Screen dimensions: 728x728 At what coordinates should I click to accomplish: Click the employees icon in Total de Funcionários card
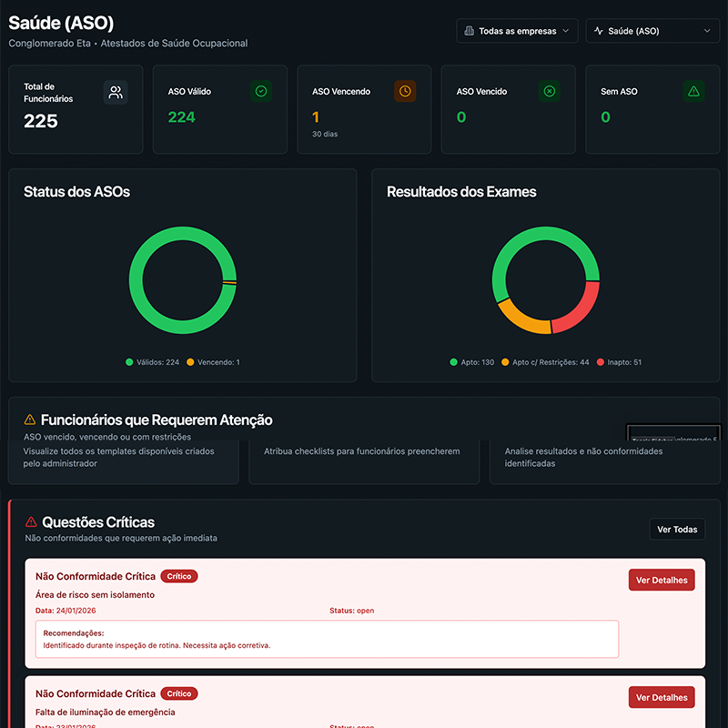pos(116,92)
